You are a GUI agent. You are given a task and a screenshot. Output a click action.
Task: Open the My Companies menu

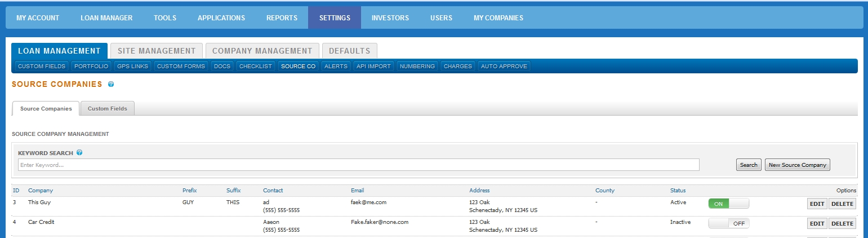tap(498, 18)
